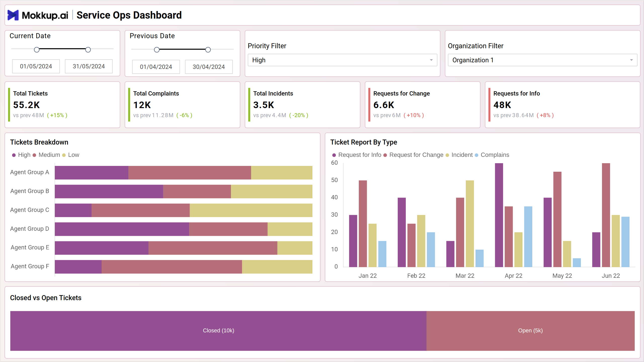Viewport: 644px width, 362px height.
Task: Click the vs prev 48M (+15%) text
Action: [40, 115]
